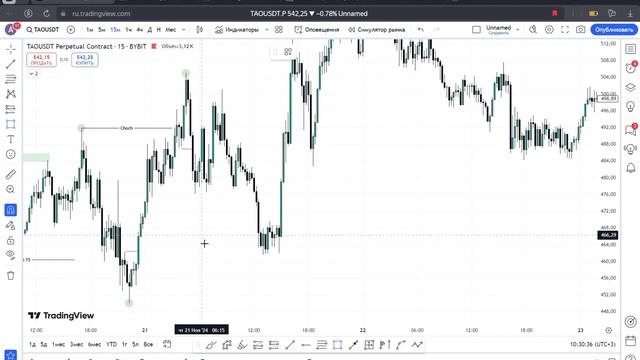Open quick search icon in top toolbar
640x360 pixels.
[x=533, y=29]
